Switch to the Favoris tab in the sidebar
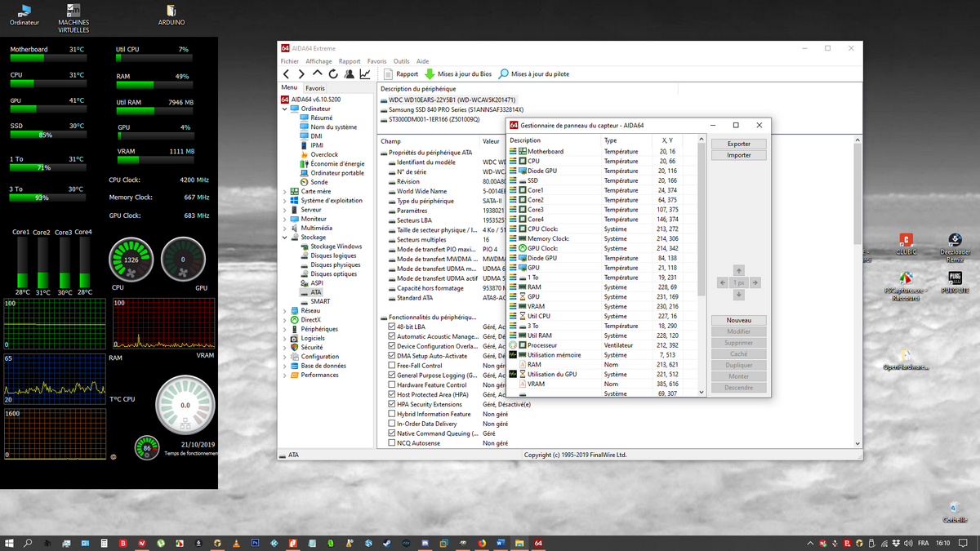 click(x=315, y=87)
